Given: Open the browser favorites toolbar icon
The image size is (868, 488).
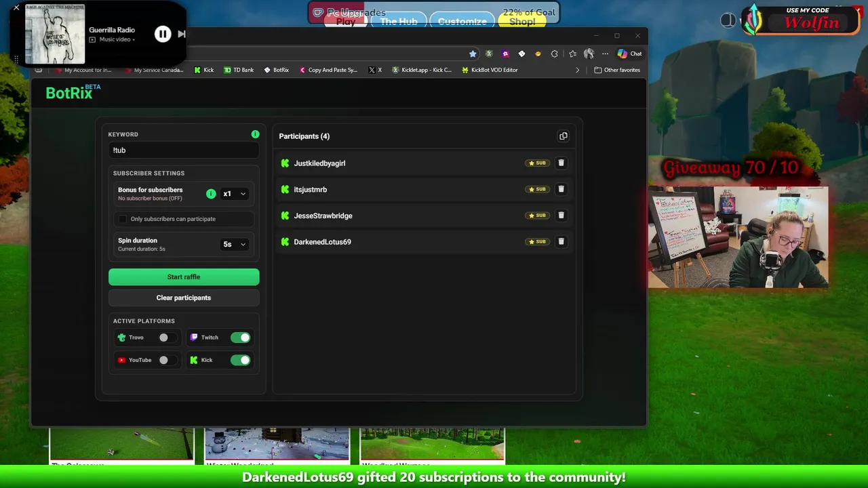Looking at the screenshot, I should 572,54.
